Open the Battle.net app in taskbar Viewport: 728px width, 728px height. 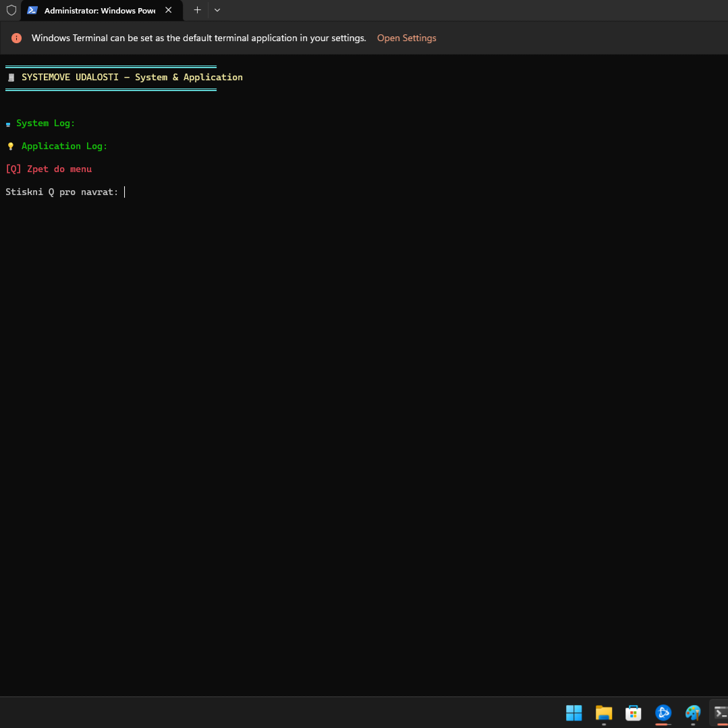pyautogui.click(x=663, y=712)
